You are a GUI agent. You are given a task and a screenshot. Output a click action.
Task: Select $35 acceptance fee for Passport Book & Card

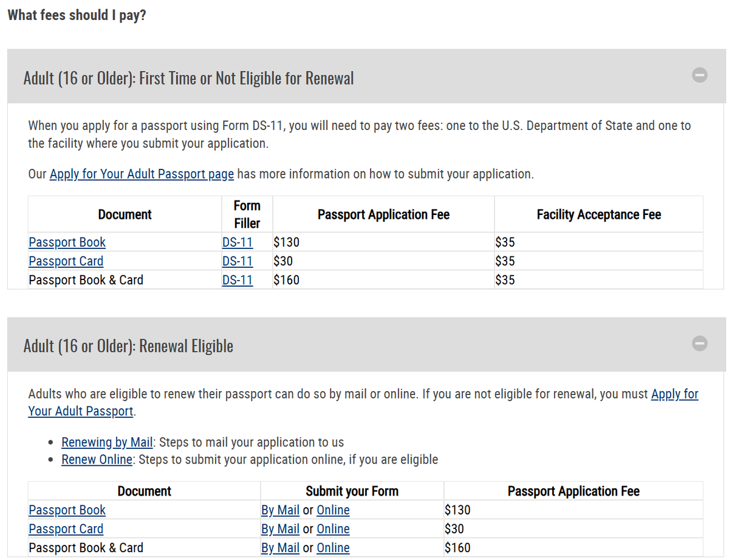pos(505,280)
